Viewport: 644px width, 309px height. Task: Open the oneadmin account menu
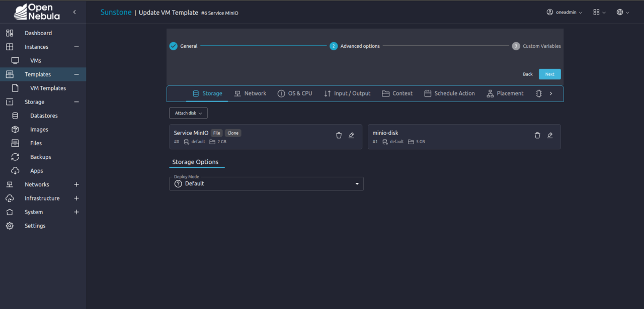565,12
